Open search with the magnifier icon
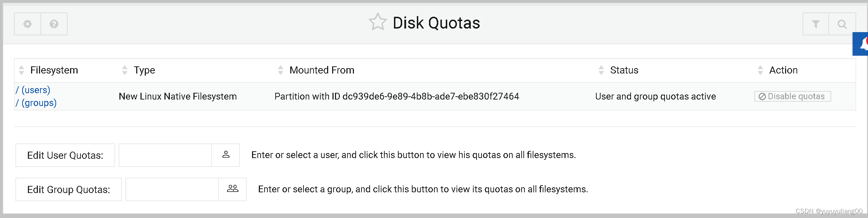This screenshot has height=218, width=868. pos(842,24)
